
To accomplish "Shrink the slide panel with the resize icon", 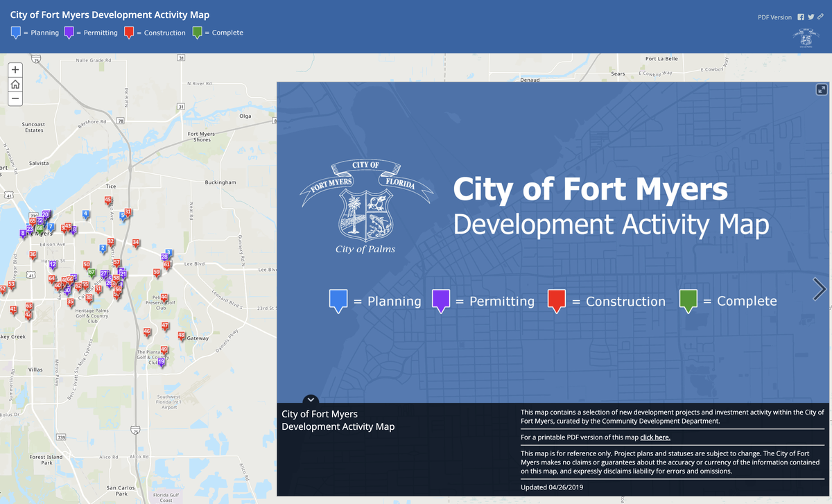I will (821, 89).
